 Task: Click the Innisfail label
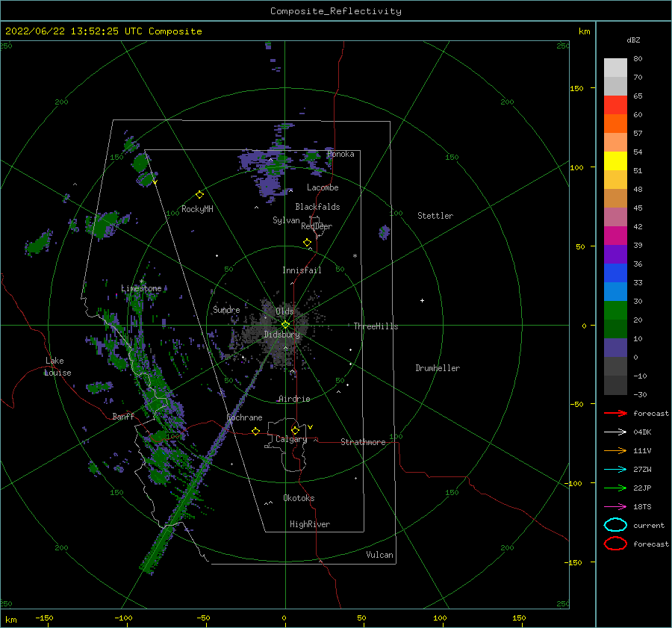[302, 270]
